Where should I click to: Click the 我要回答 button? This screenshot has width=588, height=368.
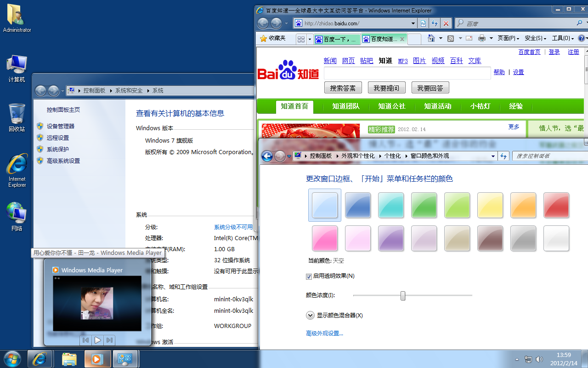click(x=430, y=88)
